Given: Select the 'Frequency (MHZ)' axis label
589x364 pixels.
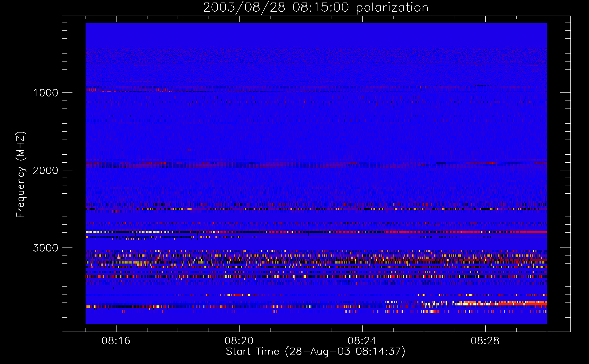Looking at the screenshot, I should (21, 175).
